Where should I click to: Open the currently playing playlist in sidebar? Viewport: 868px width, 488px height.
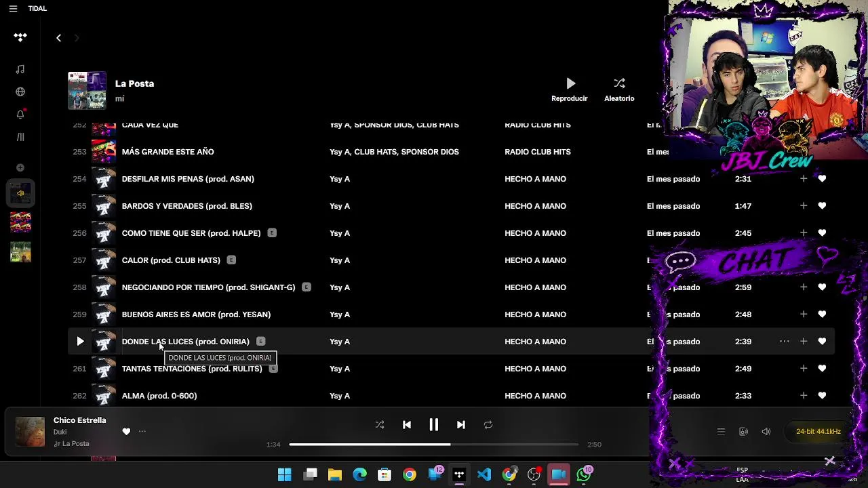(20, 193)
